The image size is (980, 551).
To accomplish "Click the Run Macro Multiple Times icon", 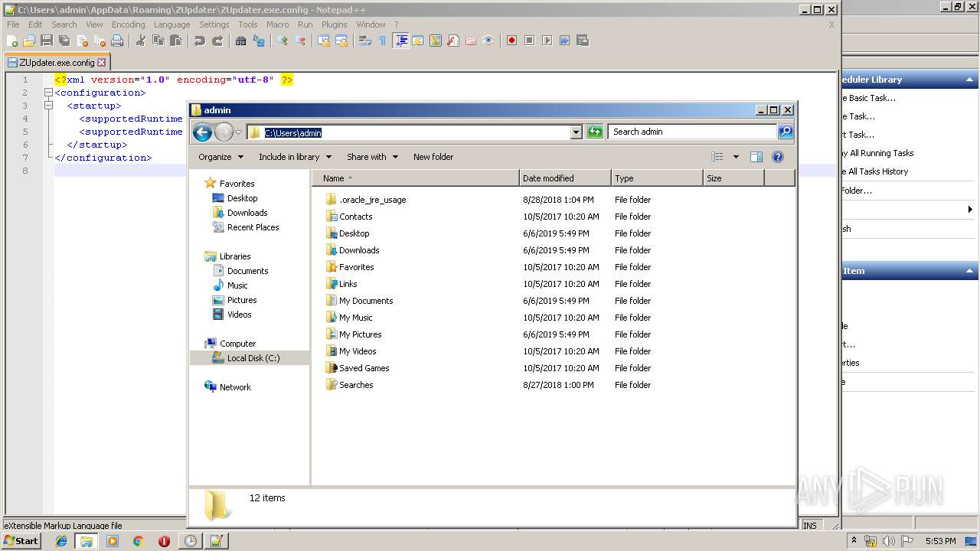I will pos(564,41).
